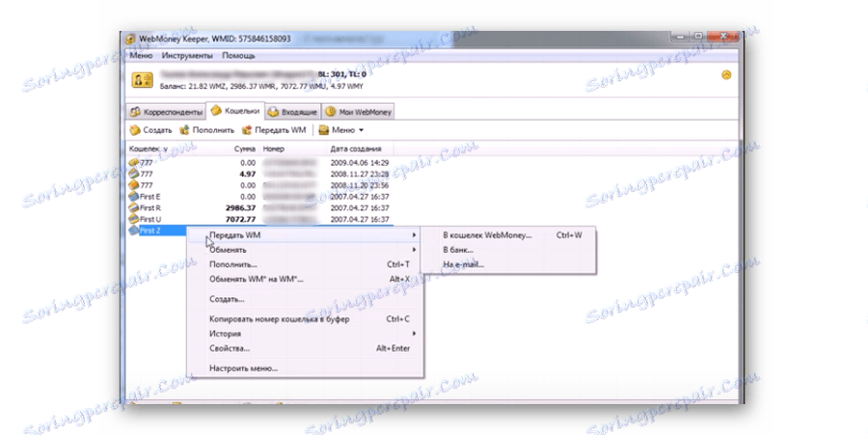Click the Передать WM toolbar button
Viewport: 868px width, 435px height.
pos(274,130)
